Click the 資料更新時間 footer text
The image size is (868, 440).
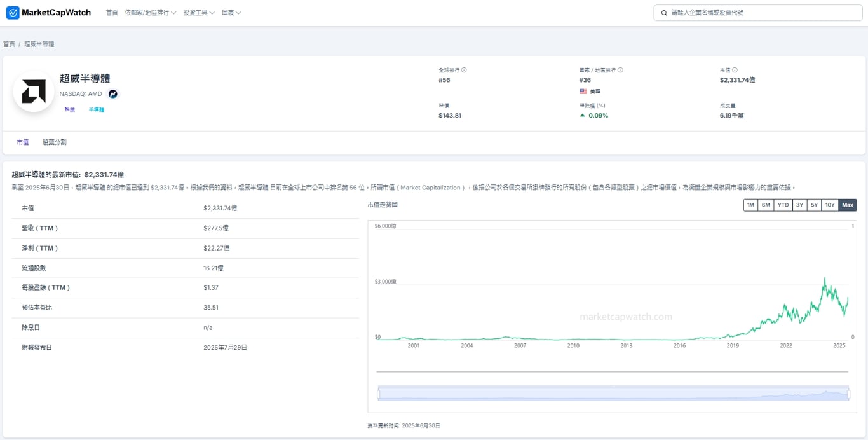point(403,425)
